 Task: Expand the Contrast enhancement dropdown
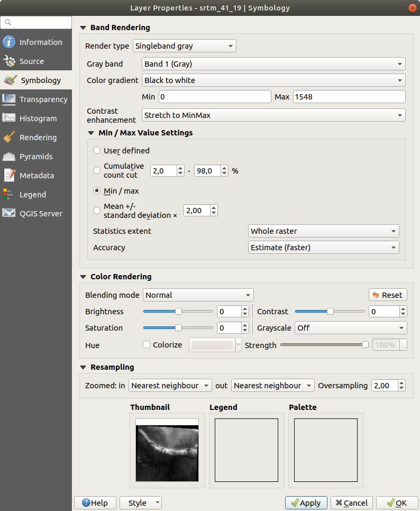pyautogui.click(x=273, y=115)
